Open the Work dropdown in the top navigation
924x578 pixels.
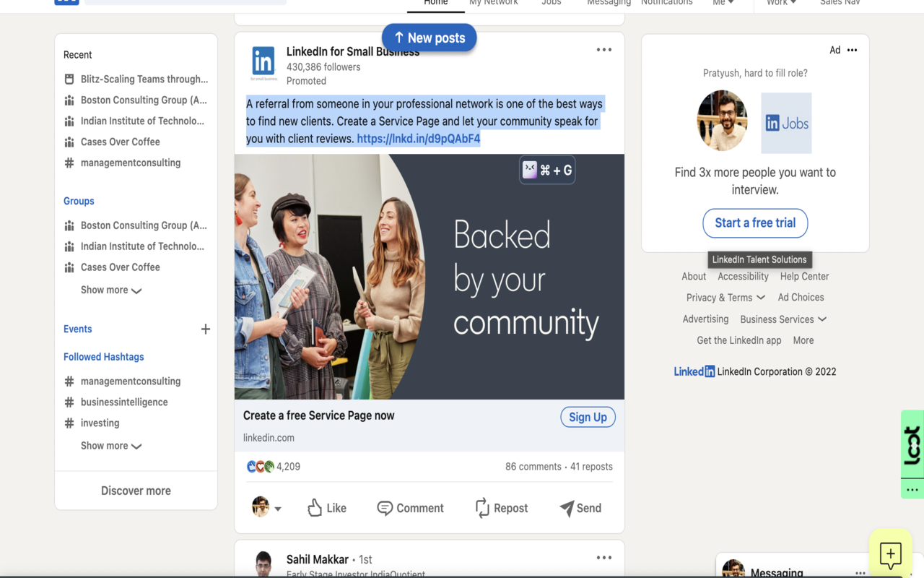782,3
